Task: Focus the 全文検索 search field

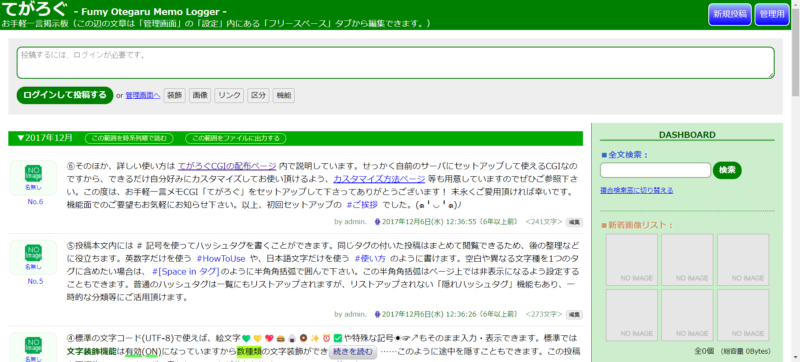Action: coord(655,170)
